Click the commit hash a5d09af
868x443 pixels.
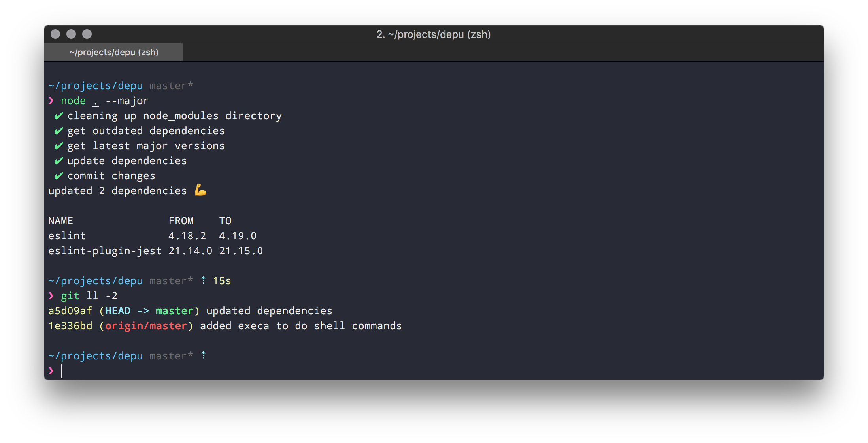(x=70, y=311)
